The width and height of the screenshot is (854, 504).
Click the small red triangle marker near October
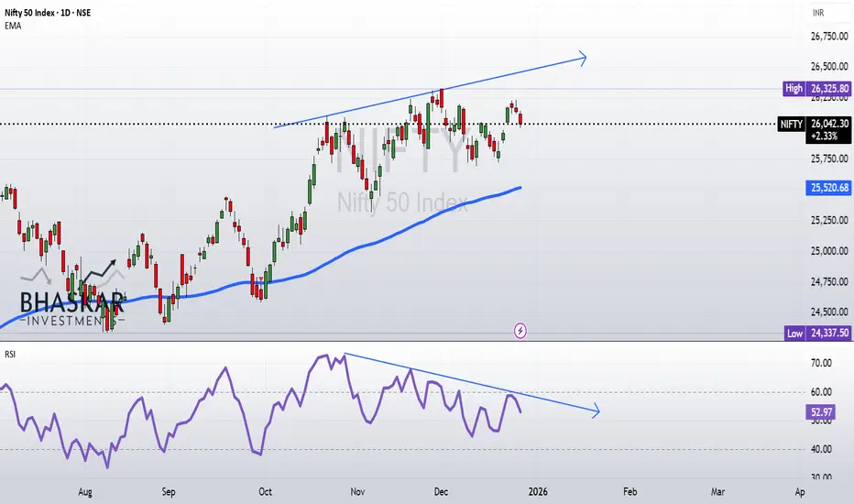[261, 279]
